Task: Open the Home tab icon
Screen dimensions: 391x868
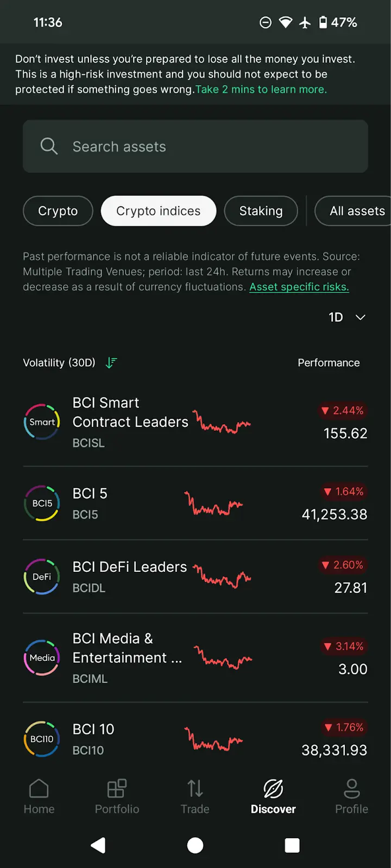Action: pos(39,789)
